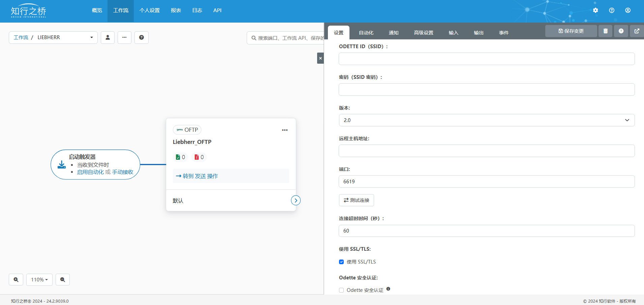This screenshot has height=305, width=644.
Task: Zoom out the workflow canvas
Action: point(63,280)
